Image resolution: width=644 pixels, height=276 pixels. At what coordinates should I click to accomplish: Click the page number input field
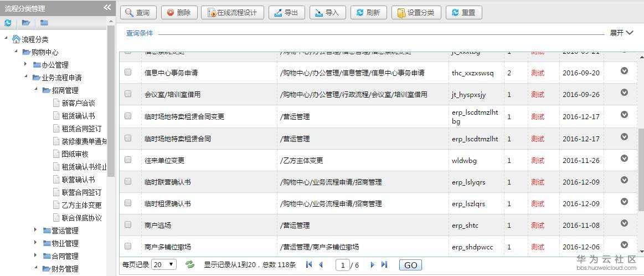pyautogui.click(x=343, y=265)
